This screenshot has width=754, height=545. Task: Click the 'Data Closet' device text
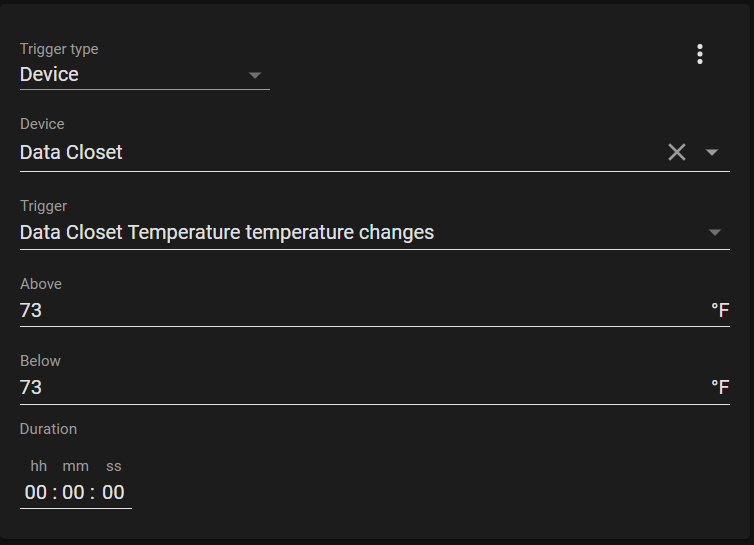(x=71, y=152)
